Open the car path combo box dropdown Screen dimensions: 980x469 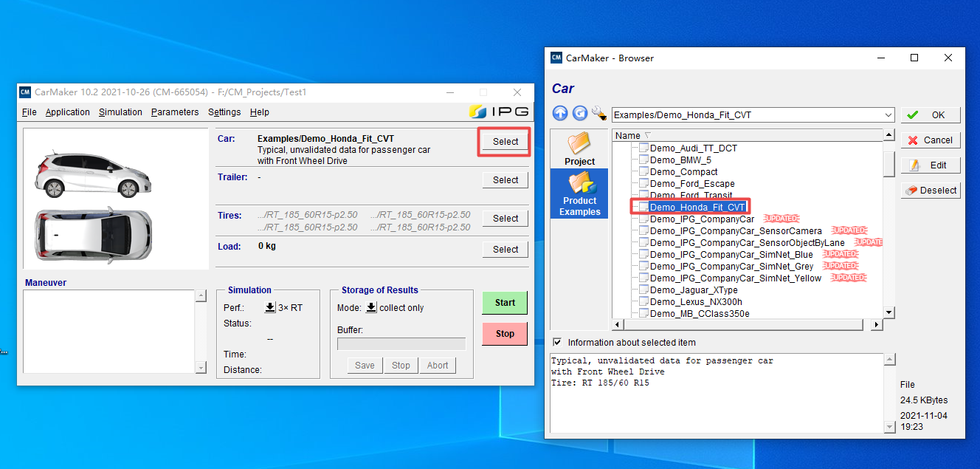pos(888,114)
